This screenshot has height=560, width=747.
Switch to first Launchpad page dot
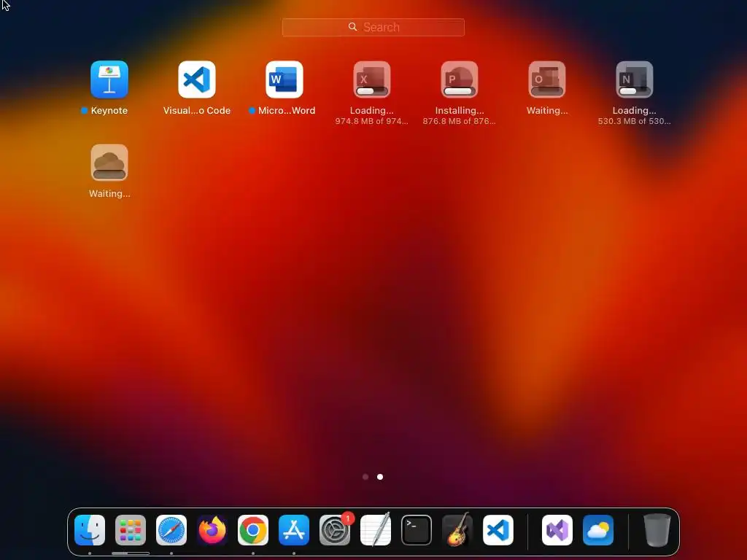(365, 477)
